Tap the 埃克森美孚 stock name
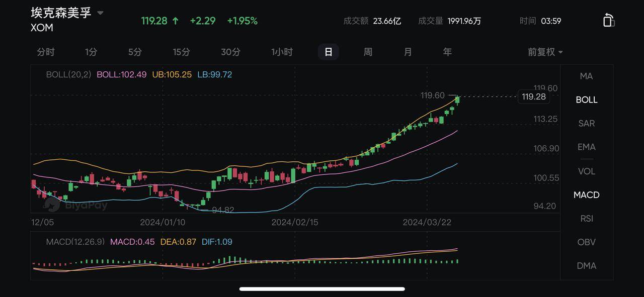This screenshot has width=644, height=297. (x=61, y=13)
